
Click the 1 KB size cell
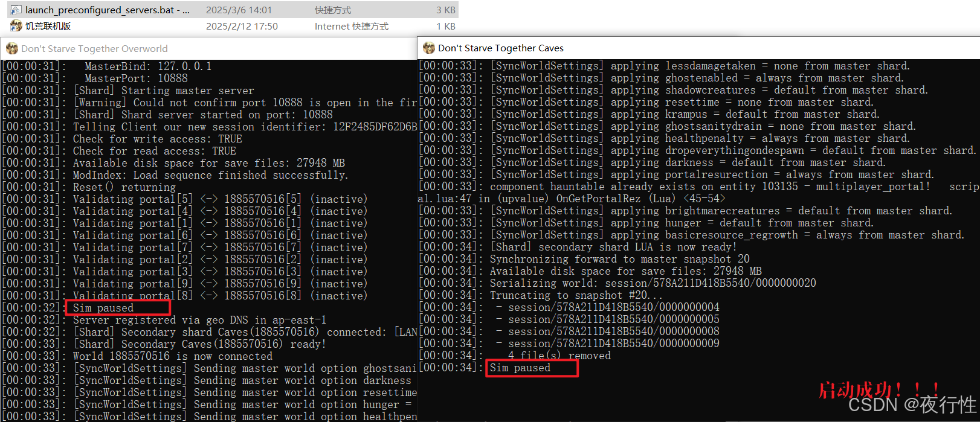(446, 27)
